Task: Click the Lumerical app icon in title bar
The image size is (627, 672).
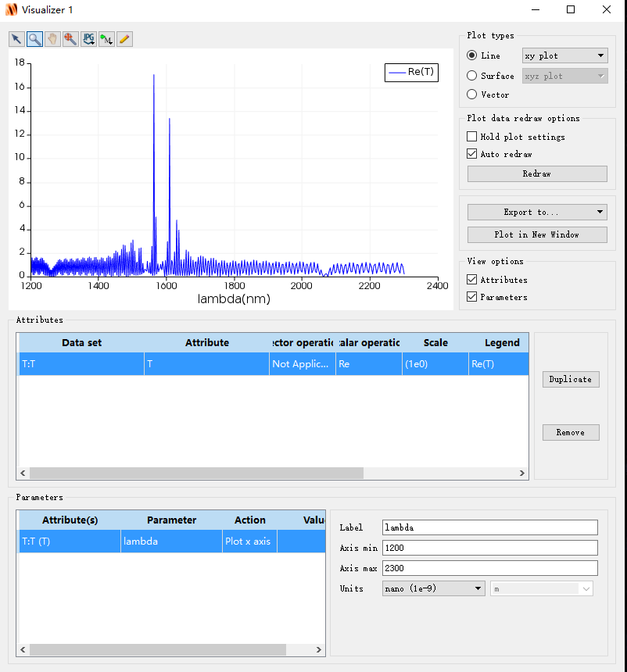Action: point(11,9)
